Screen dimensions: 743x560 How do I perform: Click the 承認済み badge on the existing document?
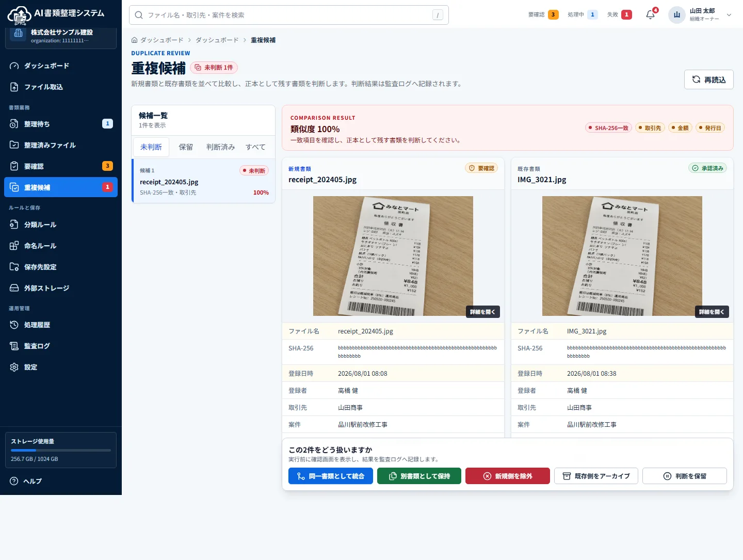(708, 168)
